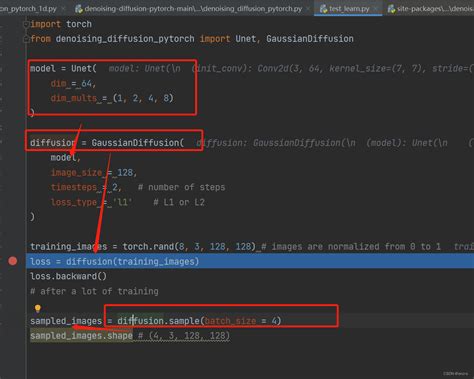This screenshot has height=379, width=474.
Task: Click the '# (4, 3, 128, 128)' comment
Action: coord(184,336)
